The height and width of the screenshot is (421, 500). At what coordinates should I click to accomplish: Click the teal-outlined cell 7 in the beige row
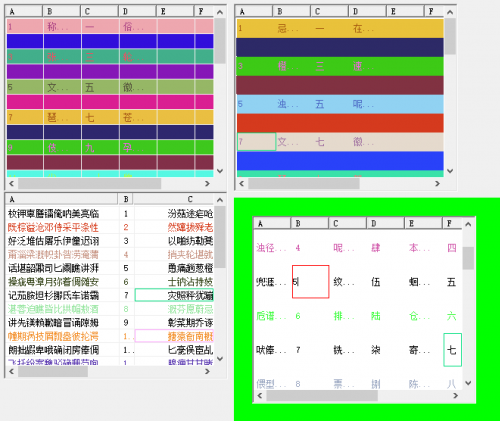pyautogui.click(x=256, y=142)
